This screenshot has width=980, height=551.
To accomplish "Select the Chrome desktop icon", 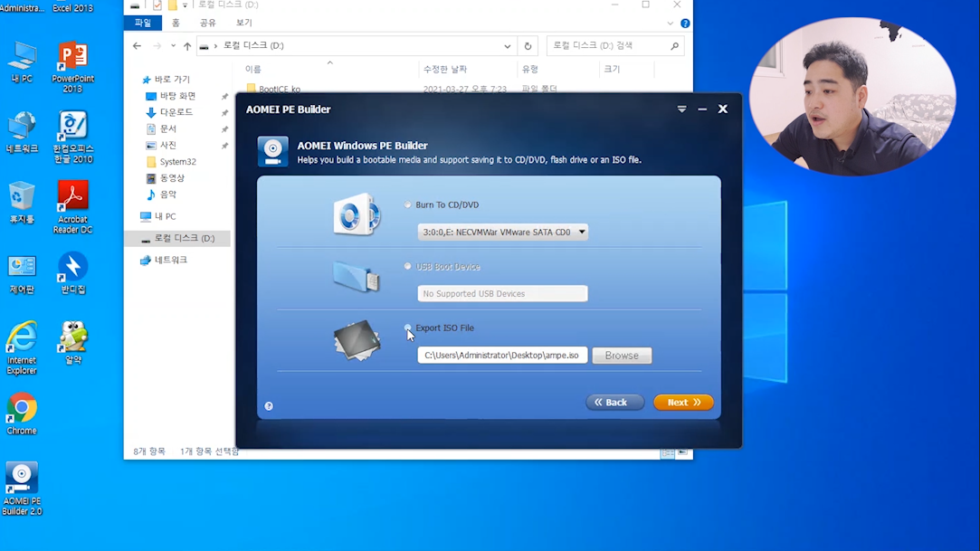I will (x=22, y=414).
